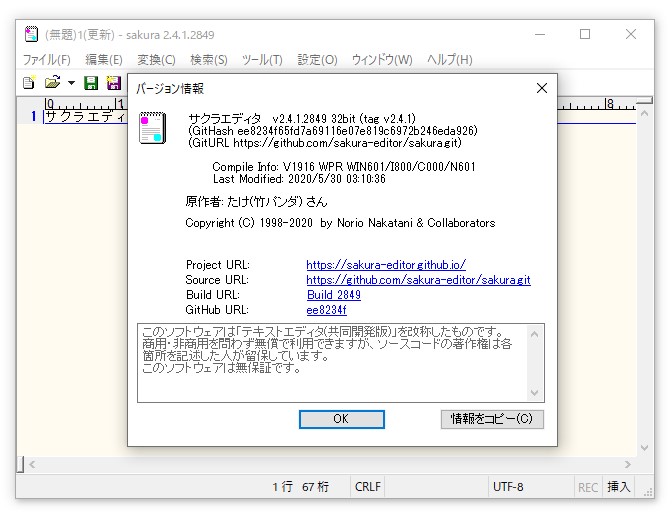The width and height of the screenshot is (672, 519).
Task: Click the split box above the editor vertical scrollbar
Action: point(644,101)
